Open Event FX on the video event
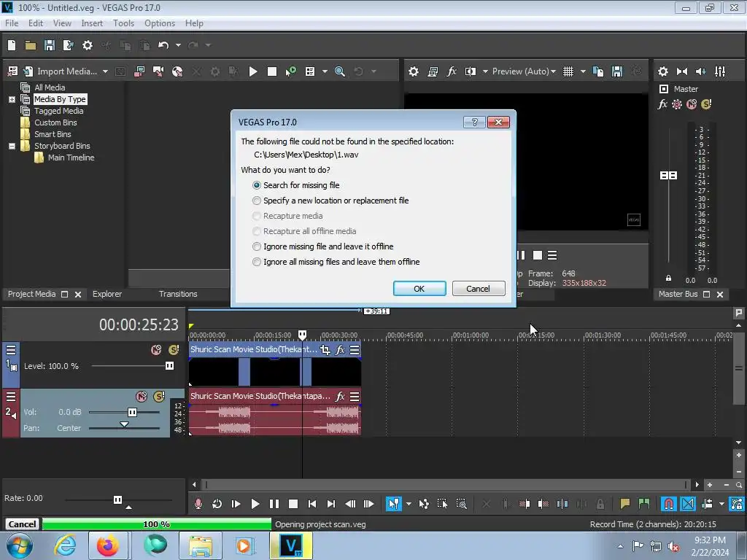This screenshot has width=747, height=560. click(340, 350)
